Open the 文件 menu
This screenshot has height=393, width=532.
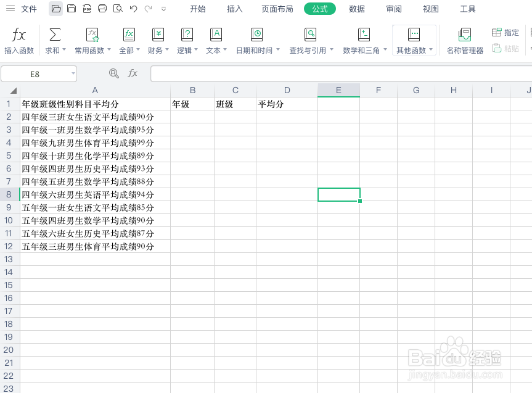pos(28,9)
